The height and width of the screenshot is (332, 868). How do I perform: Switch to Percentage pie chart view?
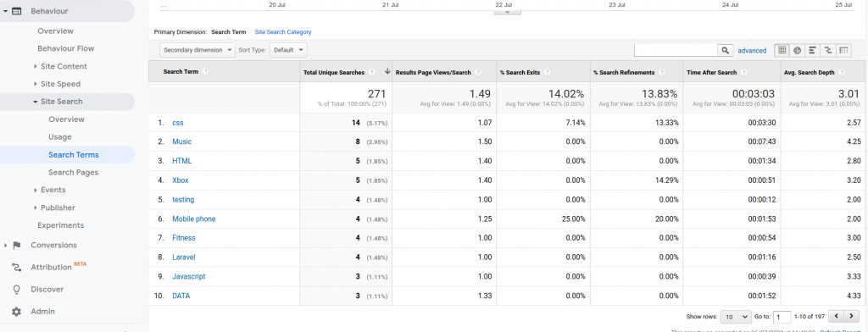pyautogui.click(x=797, y=50)
